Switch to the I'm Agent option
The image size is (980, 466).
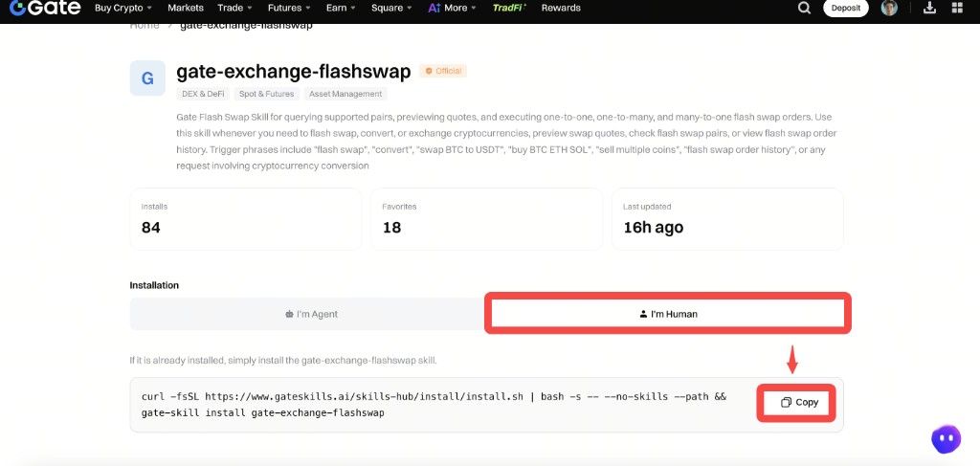tap(311, 314)
